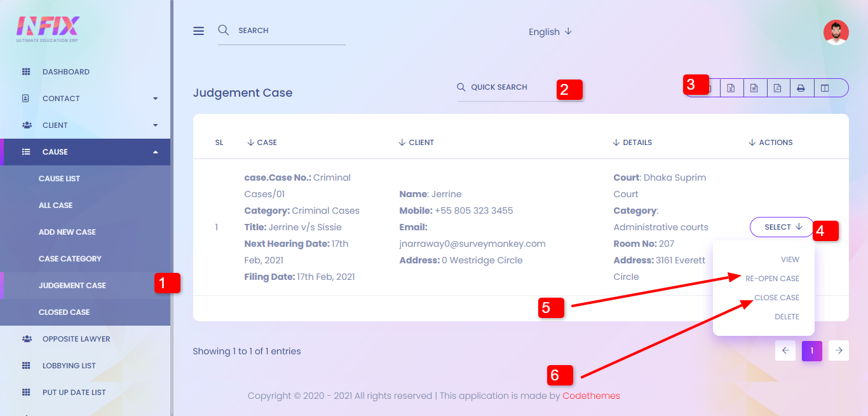The width and height of the screenshot is (868, 416).
Task: Click the INFIX logo
Action: [48, 28]
